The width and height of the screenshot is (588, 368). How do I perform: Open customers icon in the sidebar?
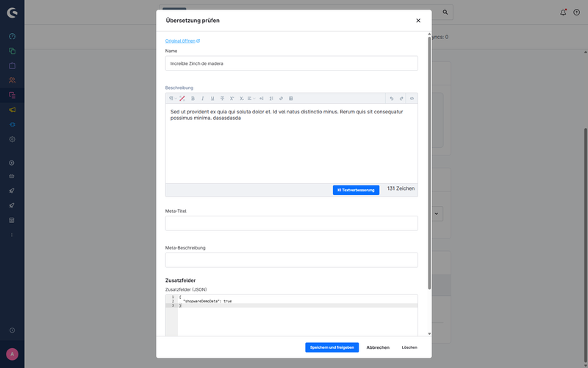coord(12,80)
